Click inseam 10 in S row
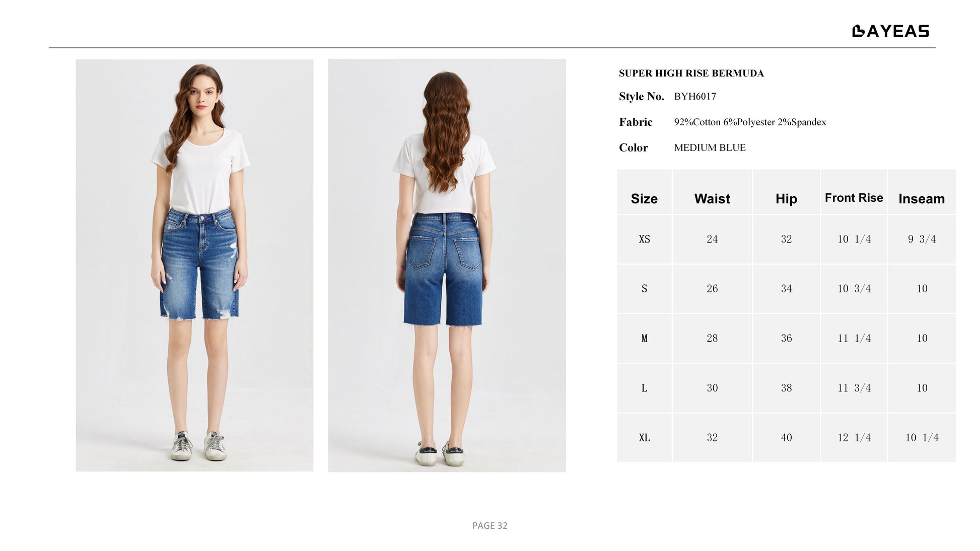This screenshot has height=551, width=980. 922,289
